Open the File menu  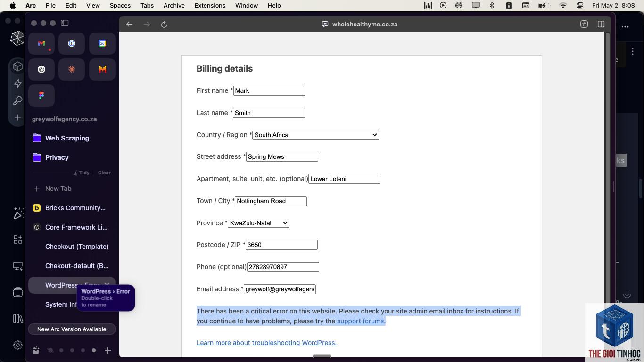50,5
